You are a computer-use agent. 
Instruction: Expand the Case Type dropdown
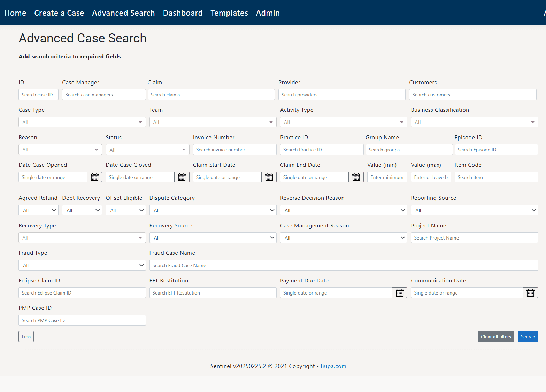coord(82,122)
